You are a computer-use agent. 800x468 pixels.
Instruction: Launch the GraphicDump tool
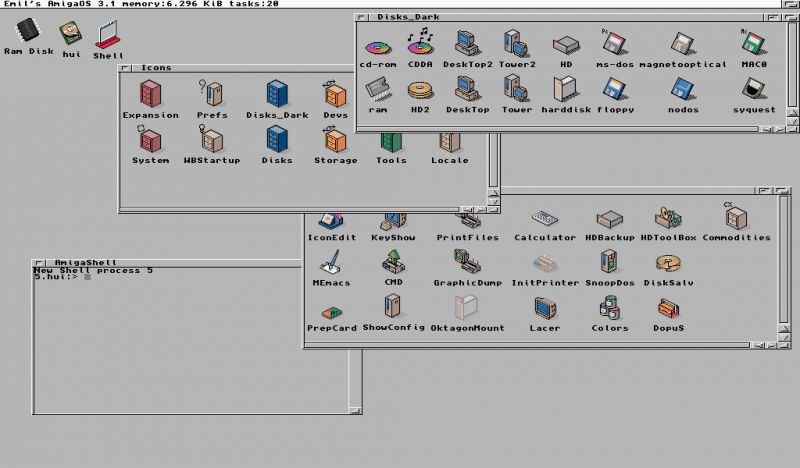click(467, 261)
